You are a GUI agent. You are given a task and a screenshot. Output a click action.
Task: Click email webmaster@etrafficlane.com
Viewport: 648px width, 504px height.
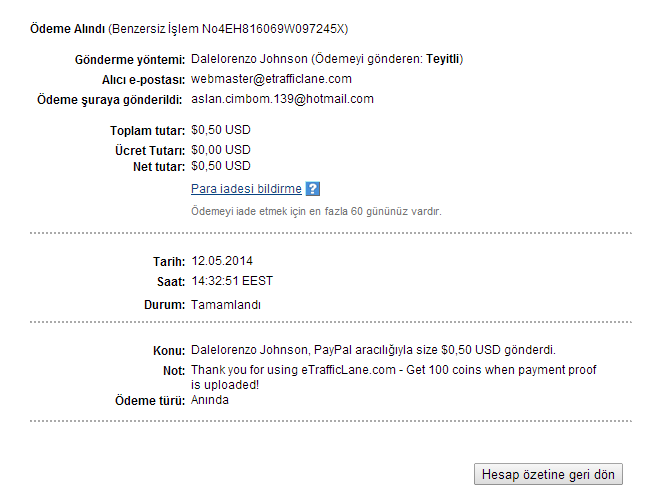coord(271,79)
